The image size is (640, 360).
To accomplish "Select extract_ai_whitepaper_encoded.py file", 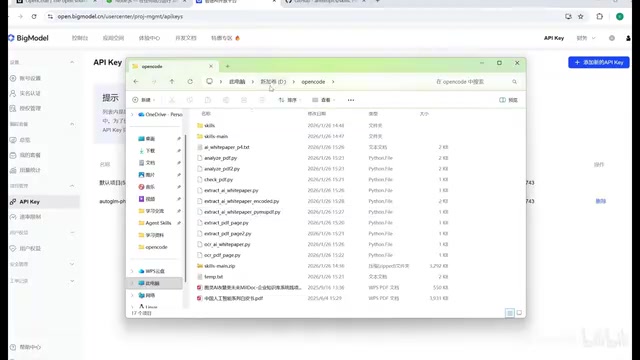I will 242,201.
